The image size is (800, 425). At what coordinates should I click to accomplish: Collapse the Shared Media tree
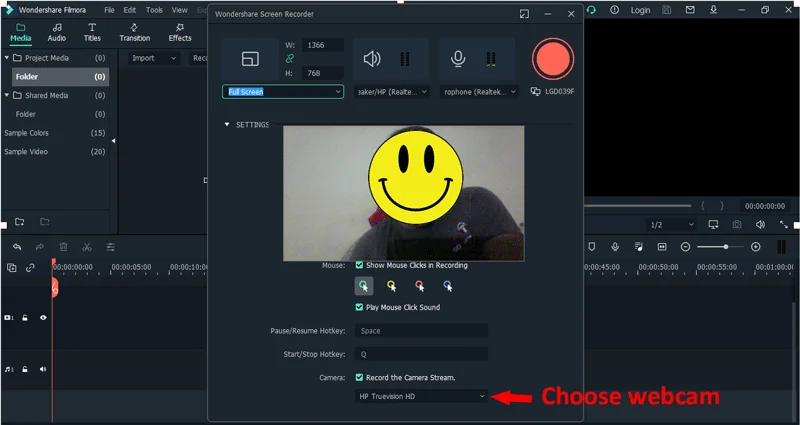[x=7, y=95]
